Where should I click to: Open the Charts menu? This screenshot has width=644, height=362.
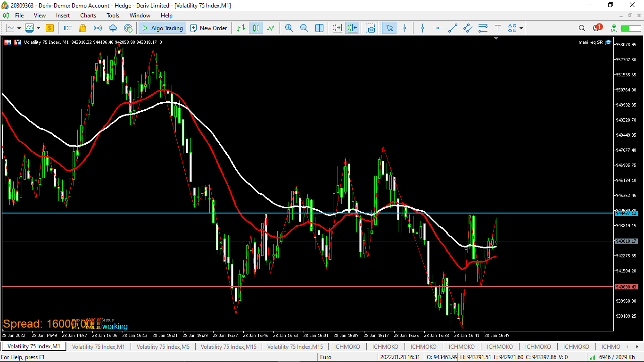(88, 16)
